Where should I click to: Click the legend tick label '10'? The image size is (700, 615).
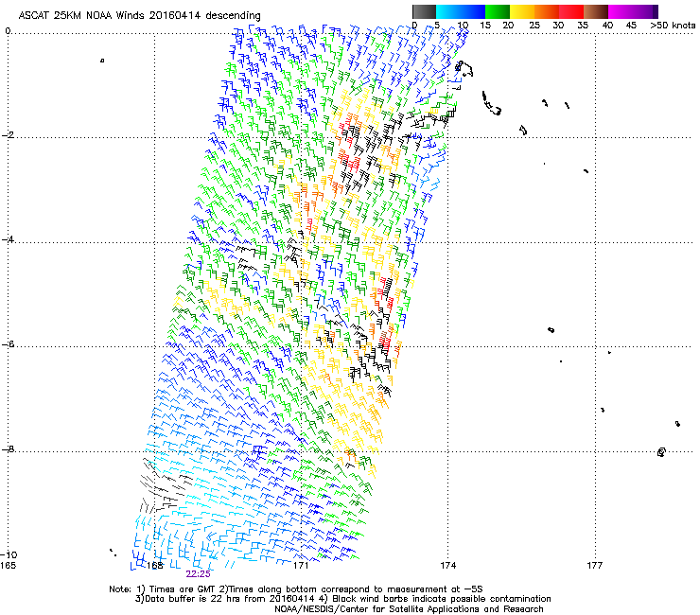tap(463, 26)
